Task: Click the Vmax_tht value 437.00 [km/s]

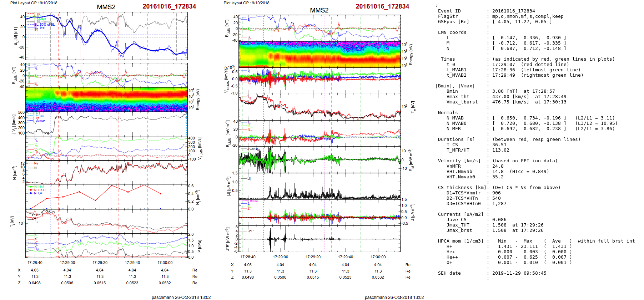Action: 510,97
